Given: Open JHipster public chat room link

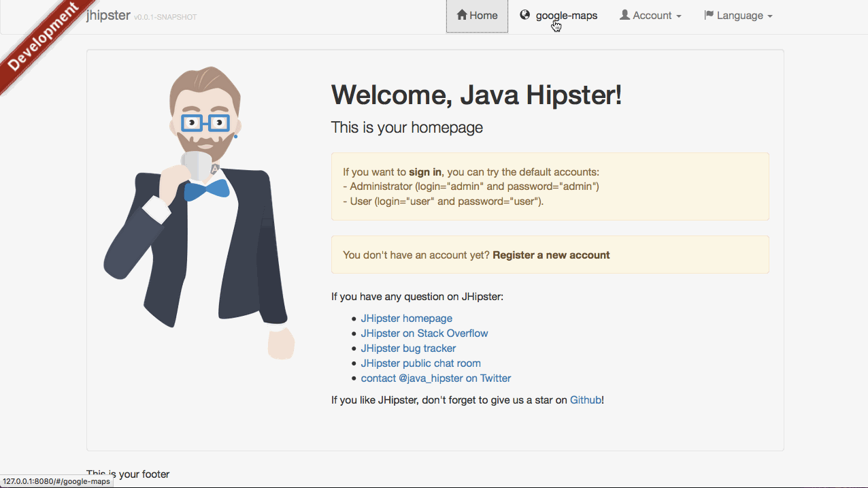Looking at the screenshot, I should coord(420,363).
